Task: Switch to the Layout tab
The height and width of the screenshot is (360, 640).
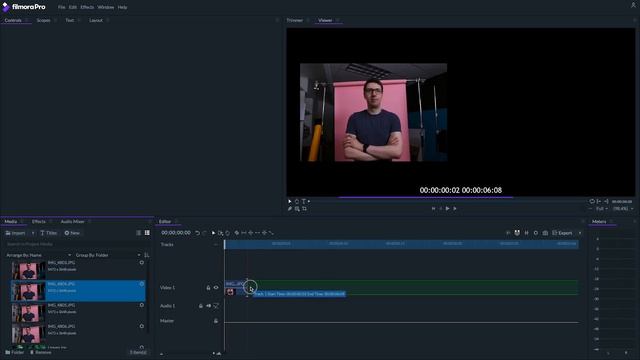Action: click(96, 20)
